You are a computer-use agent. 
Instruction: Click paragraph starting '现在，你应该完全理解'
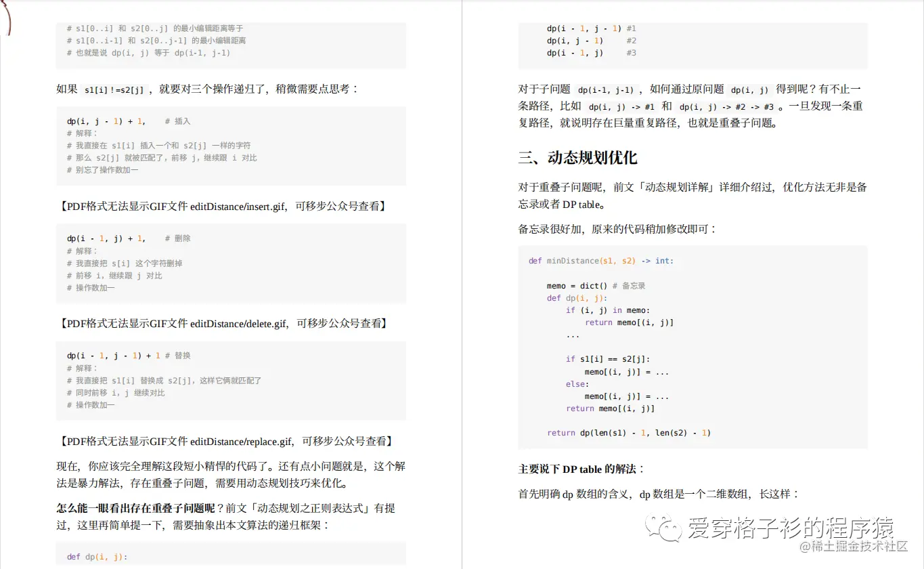click(x=231, y=475)
